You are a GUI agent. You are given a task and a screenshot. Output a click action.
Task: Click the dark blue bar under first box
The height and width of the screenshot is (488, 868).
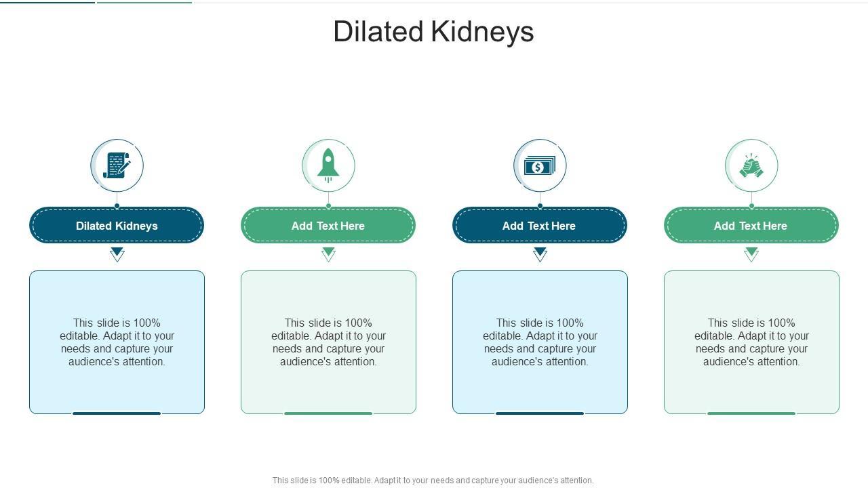pos(117,413)
